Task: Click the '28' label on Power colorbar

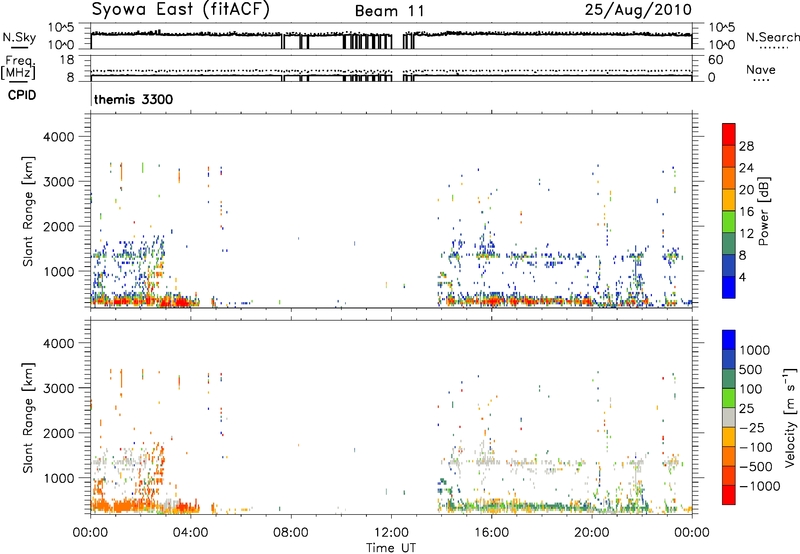Action: point(746,146)
